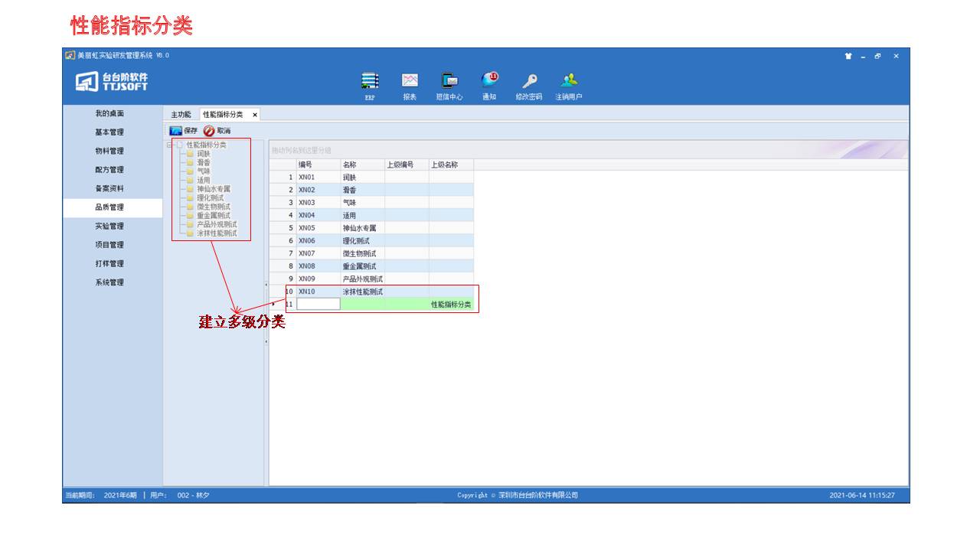Close the 性能指标分类 tab
This screenshot has height=551, width=980.
(x=255, y=115)
